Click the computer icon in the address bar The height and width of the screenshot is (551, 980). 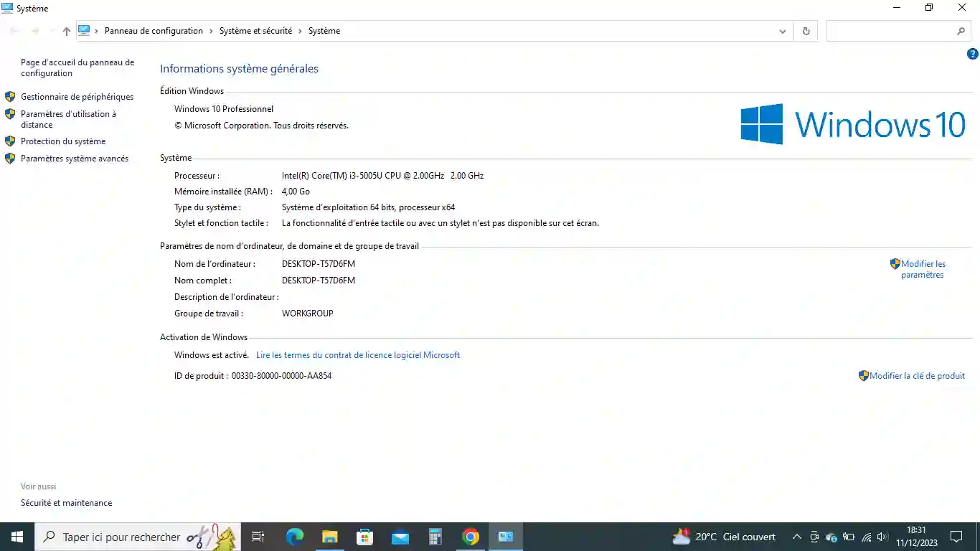(84, 31)
